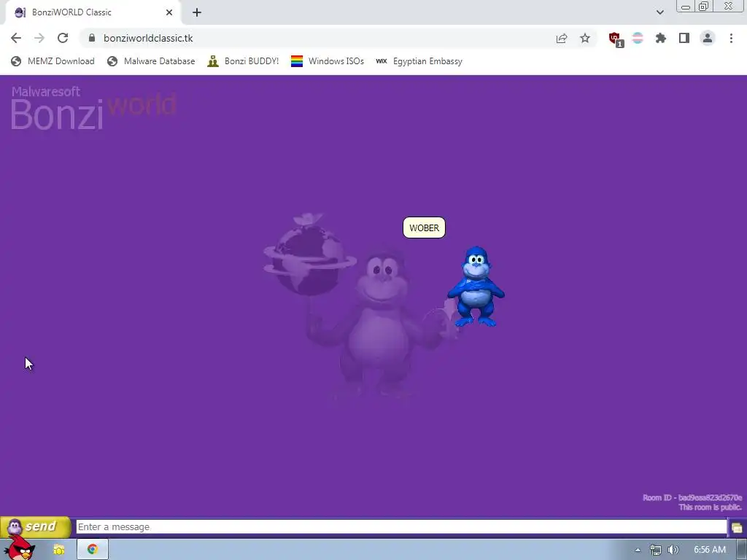Open the yellow folder icon in the taskbar

[59, 550]
